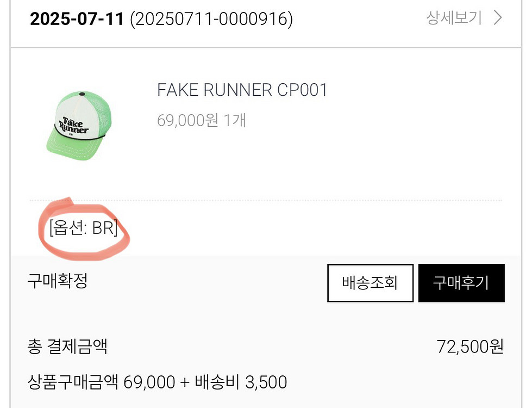This screenshot has width=532, height=408.
Task: Open the 상세보기 order details link
Action: 454,18
